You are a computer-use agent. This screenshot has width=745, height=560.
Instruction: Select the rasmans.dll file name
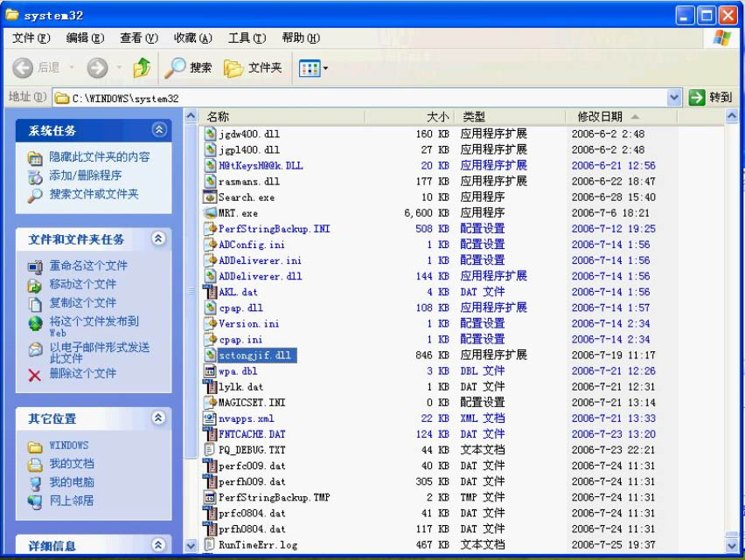click(249, 182)
